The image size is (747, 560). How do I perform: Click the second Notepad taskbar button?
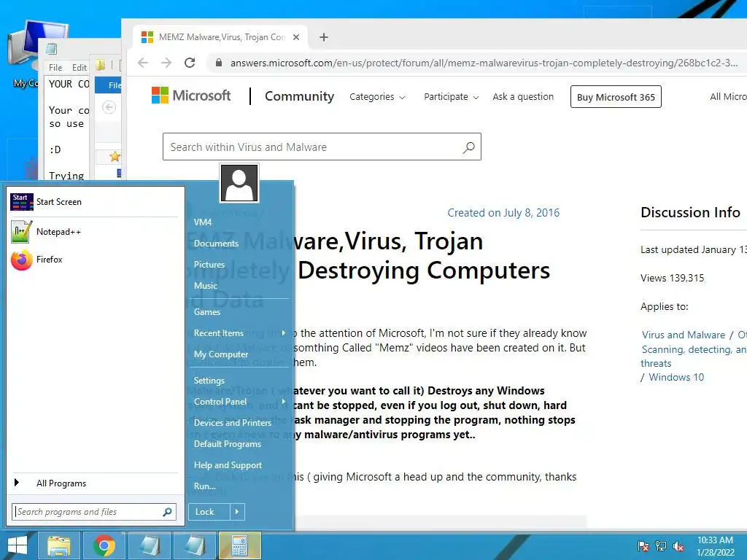pos(194,545)
